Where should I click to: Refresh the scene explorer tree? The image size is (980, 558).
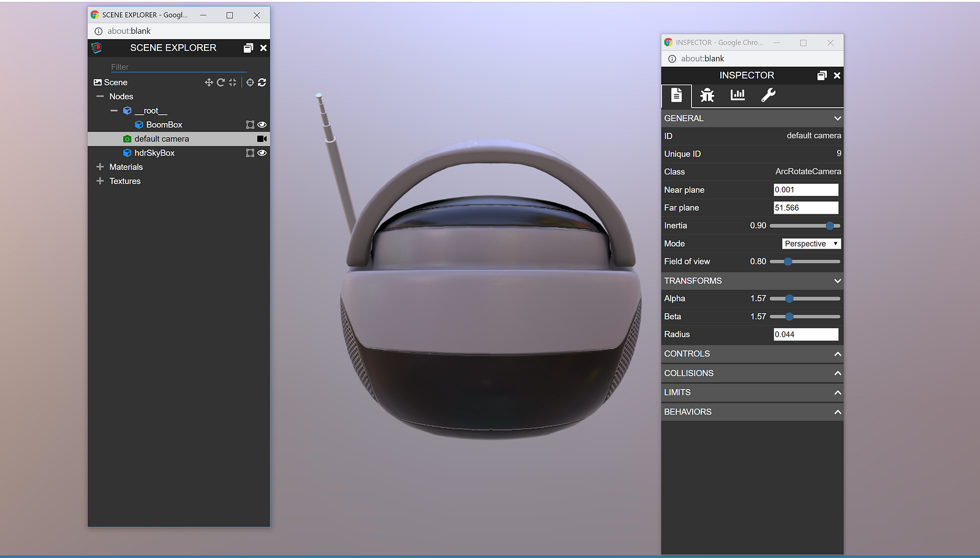[262, 82]
